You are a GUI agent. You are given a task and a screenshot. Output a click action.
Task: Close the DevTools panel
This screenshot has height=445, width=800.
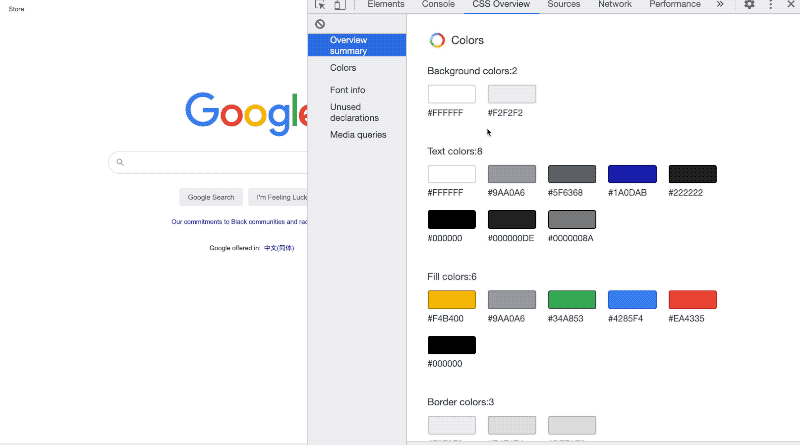tap(792, 5)
